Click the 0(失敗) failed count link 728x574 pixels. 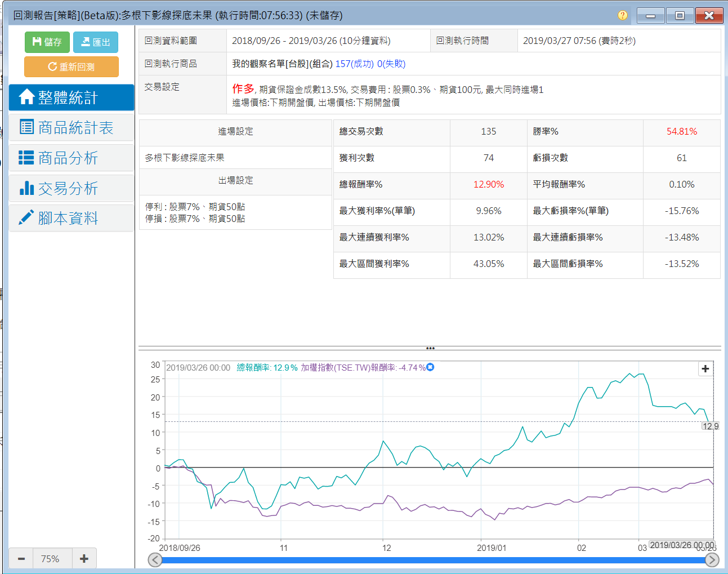(391, 64)
